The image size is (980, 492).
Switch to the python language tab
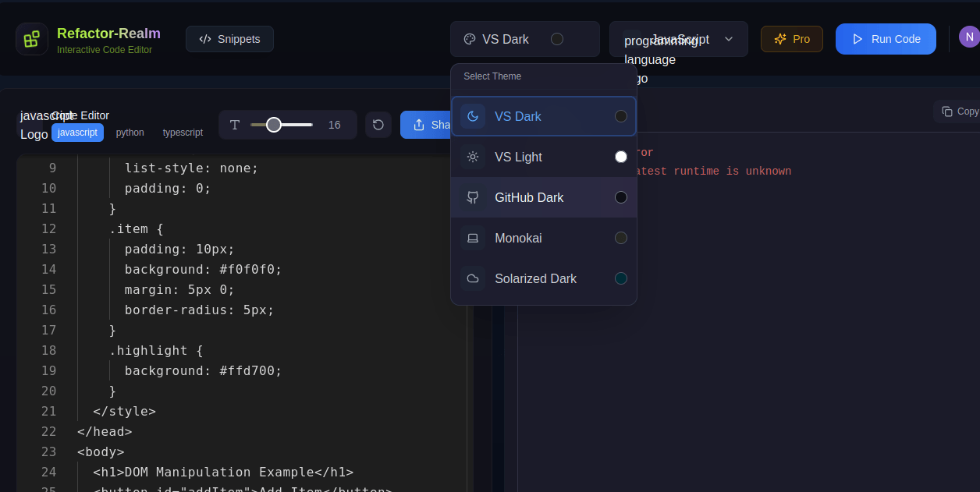click(130, 133)
